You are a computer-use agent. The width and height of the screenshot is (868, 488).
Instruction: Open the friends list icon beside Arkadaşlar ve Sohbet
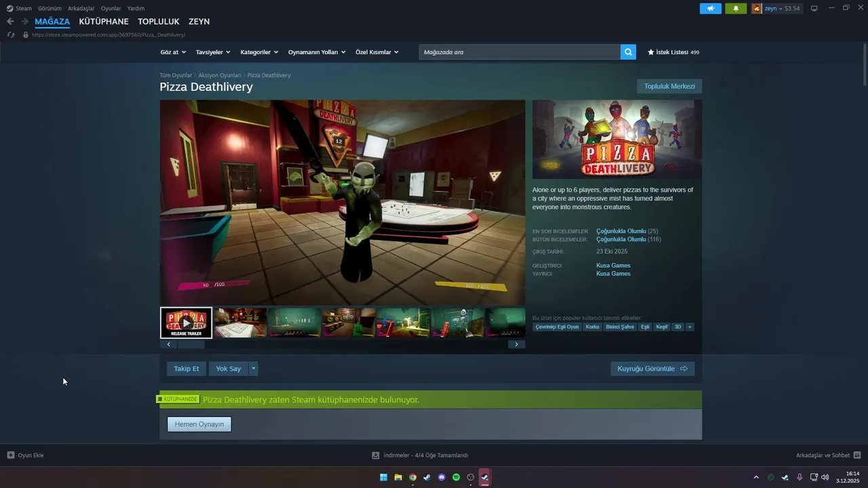(857, 455)
